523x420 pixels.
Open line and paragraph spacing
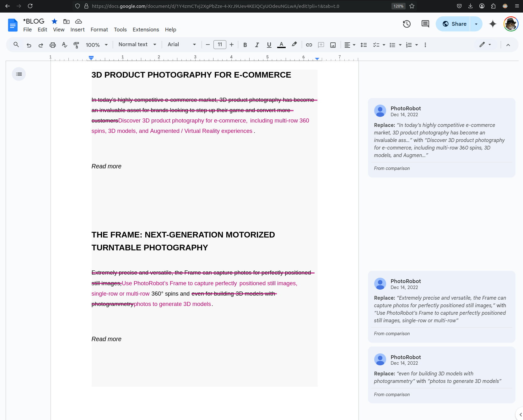tap(364, 45)
